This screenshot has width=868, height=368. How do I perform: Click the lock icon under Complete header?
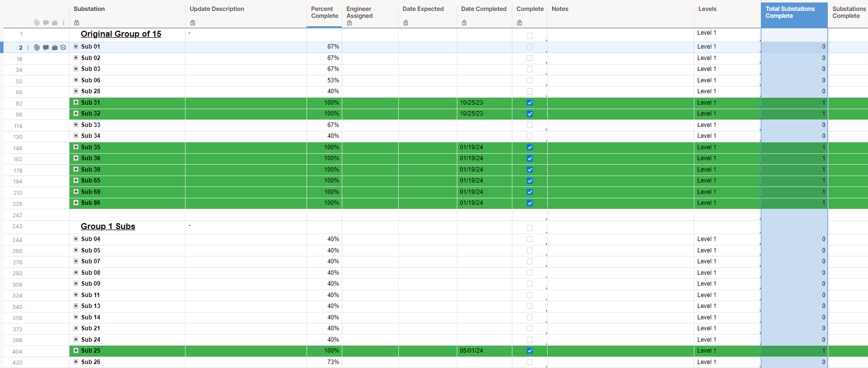click(x=519, y=23)
